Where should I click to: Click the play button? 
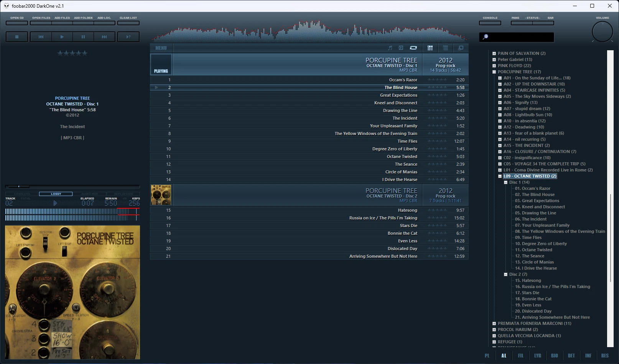62,37
